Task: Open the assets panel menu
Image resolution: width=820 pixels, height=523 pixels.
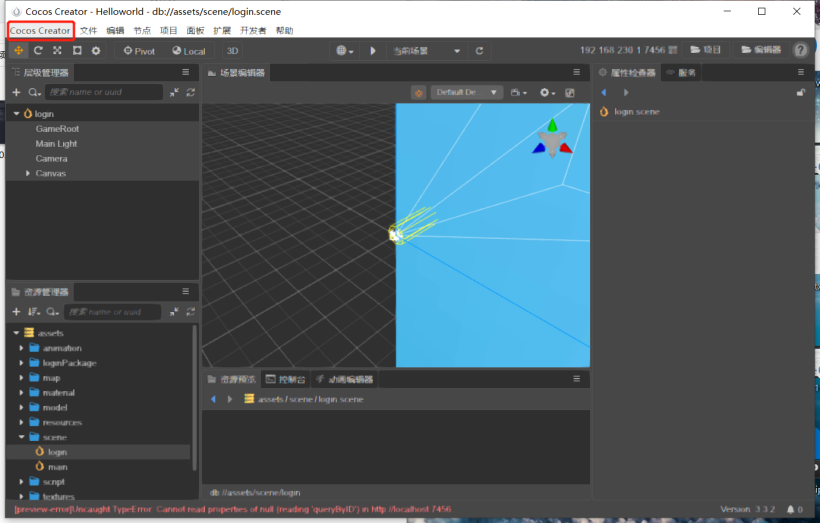Action: 186,291
